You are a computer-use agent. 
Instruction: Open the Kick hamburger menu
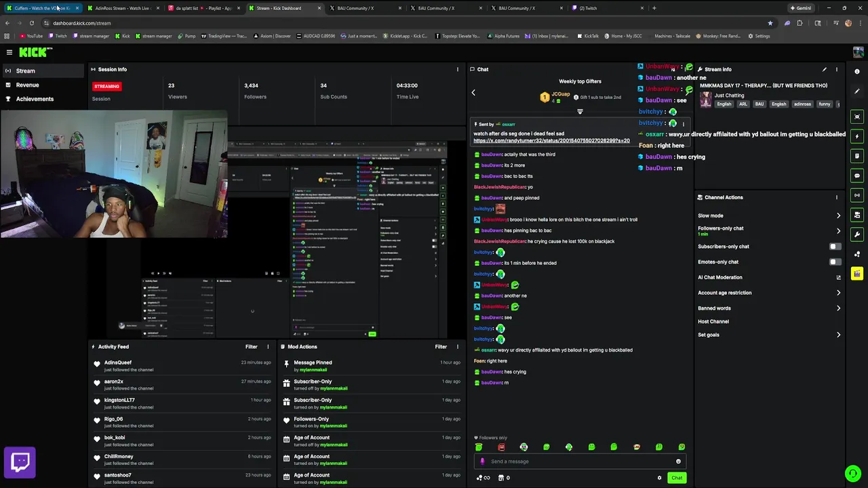[x=9, y=52]
